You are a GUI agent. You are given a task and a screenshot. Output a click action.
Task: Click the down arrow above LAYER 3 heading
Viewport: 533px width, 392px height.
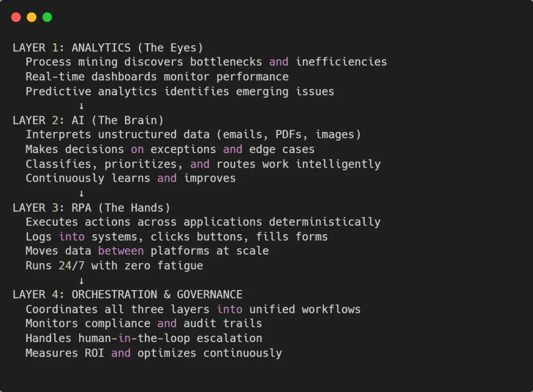(x=81, y=194)
